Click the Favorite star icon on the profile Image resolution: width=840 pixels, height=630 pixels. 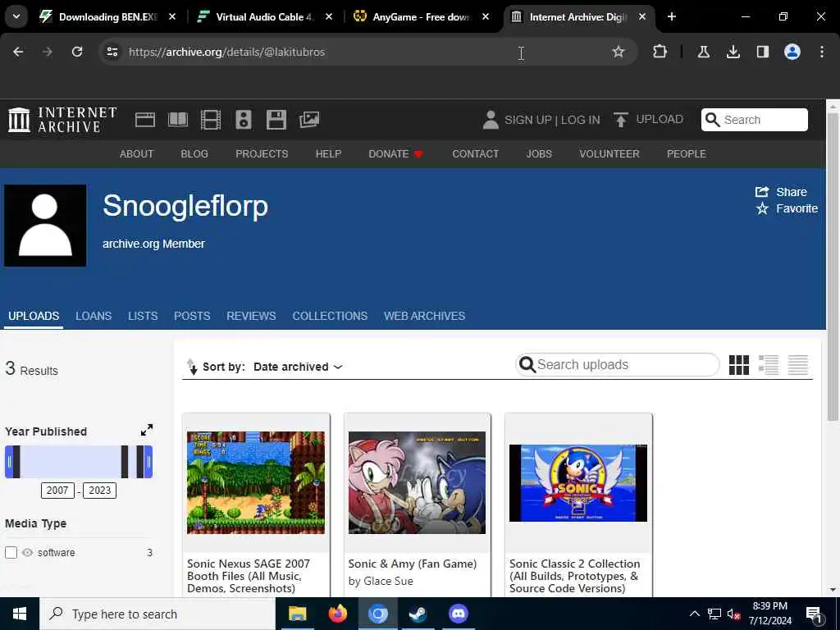click(762, 208)
